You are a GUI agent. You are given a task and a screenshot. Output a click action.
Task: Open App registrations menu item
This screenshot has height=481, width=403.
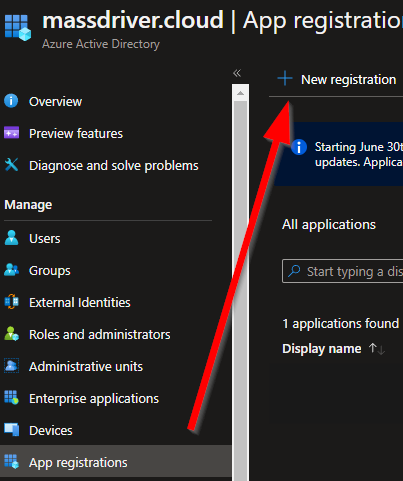(116, 462)
